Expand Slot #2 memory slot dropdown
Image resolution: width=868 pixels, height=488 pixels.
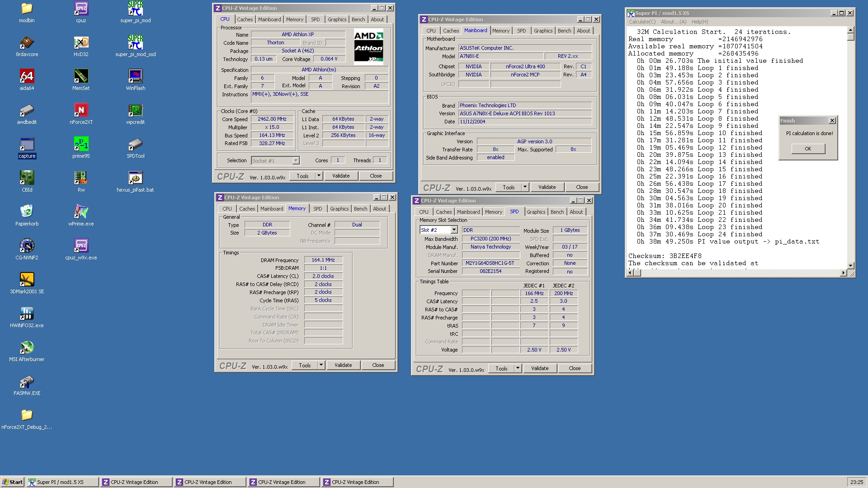pyautogui.click(x=454, y=230)
